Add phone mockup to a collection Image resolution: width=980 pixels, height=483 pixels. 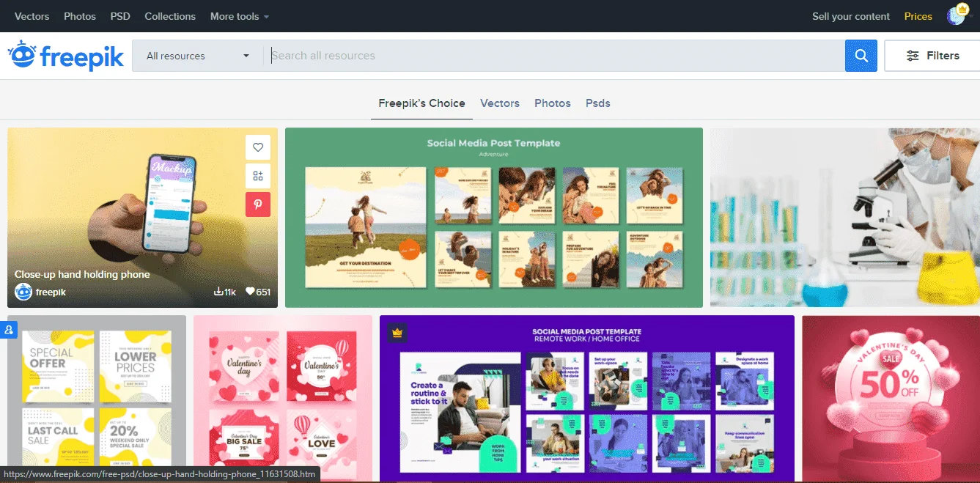tap(258, 176)
